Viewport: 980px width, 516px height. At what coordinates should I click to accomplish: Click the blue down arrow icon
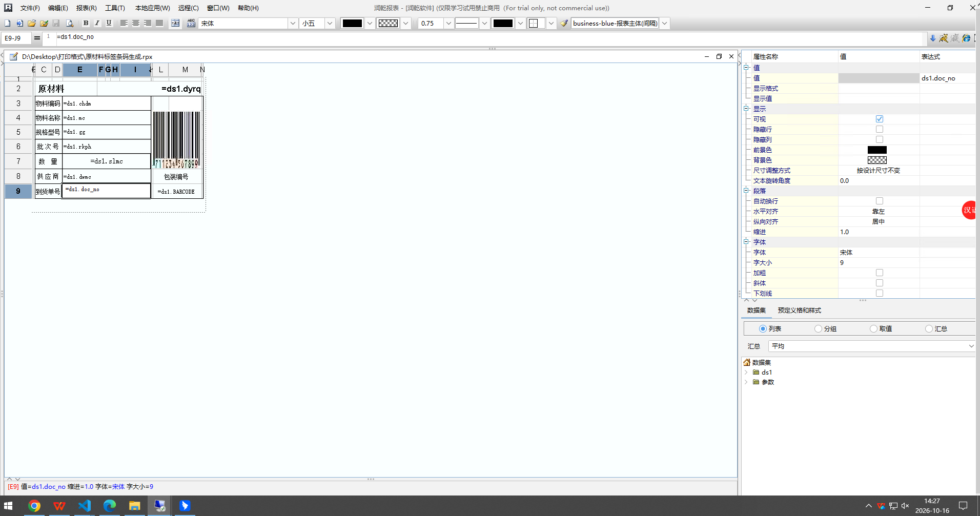[x=933, y=38]
